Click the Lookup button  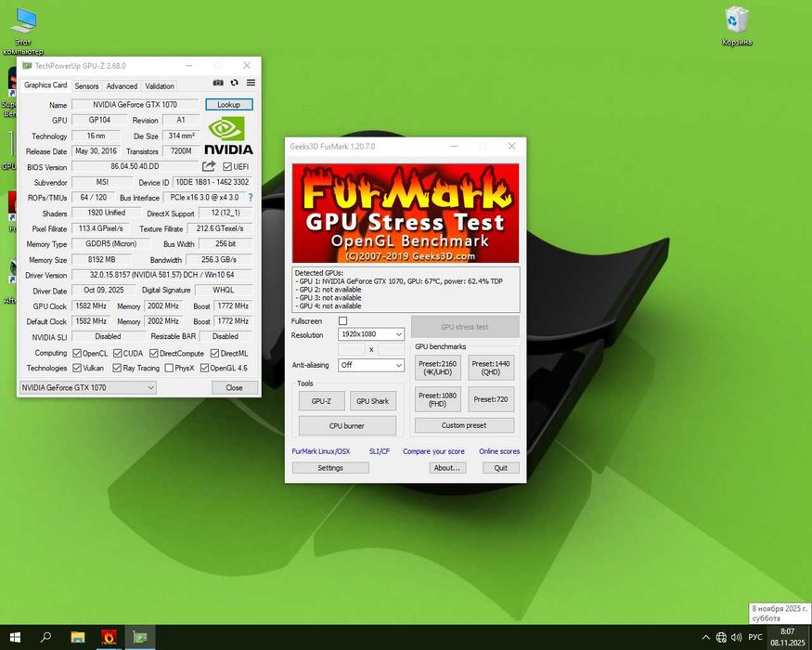tap(229, 104)
